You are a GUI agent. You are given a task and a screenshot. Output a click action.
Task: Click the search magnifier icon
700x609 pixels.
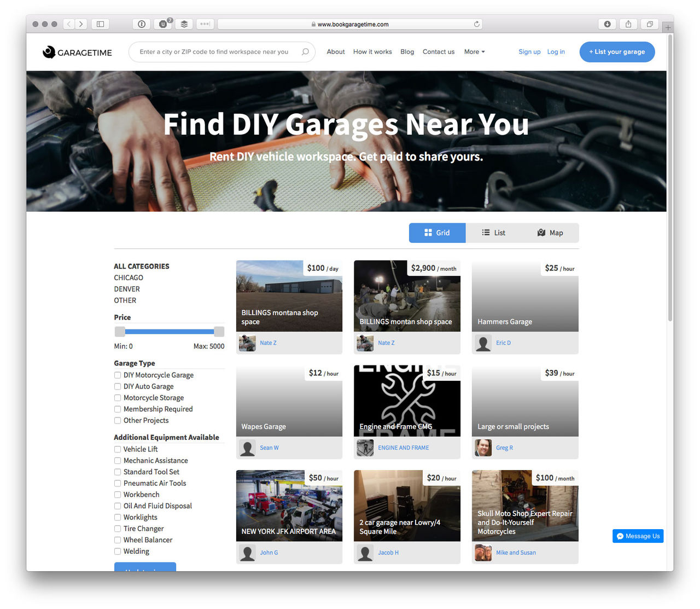(x=305, y=52)
